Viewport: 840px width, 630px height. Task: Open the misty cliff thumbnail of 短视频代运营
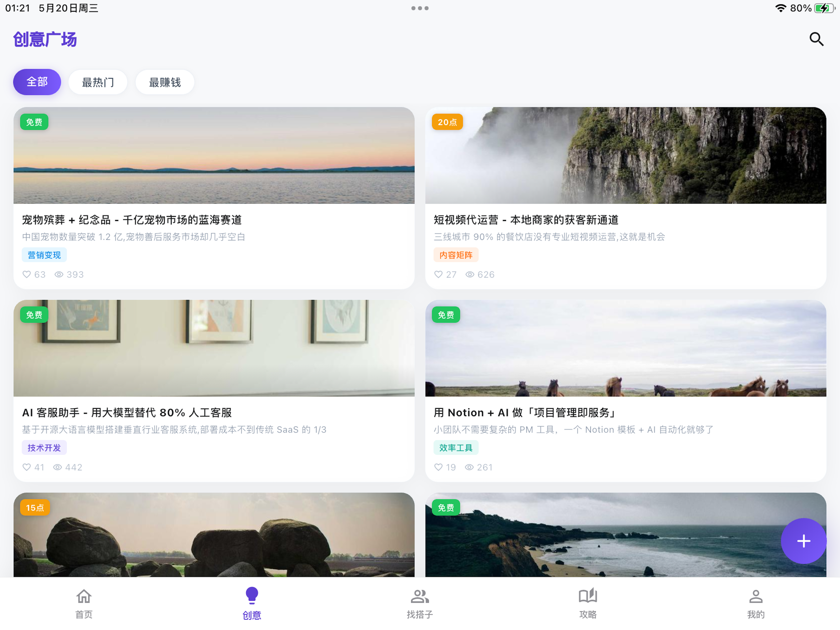(x=625, y=155)
